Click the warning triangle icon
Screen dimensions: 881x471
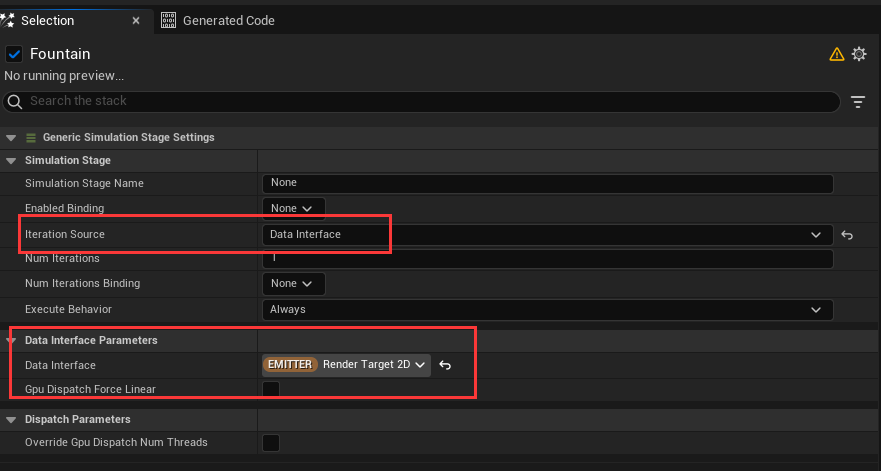[837, 54]
